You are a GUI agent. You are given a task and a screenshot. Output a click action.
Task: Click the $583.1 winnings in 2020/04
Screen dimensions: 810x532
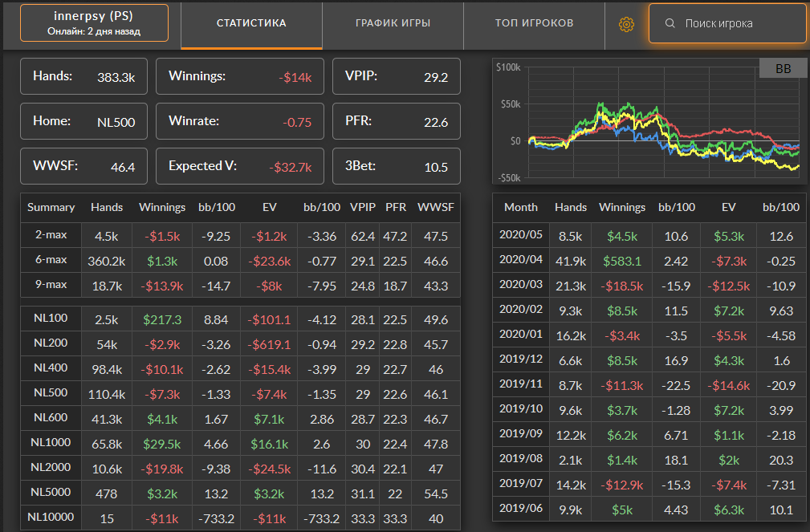622,262
